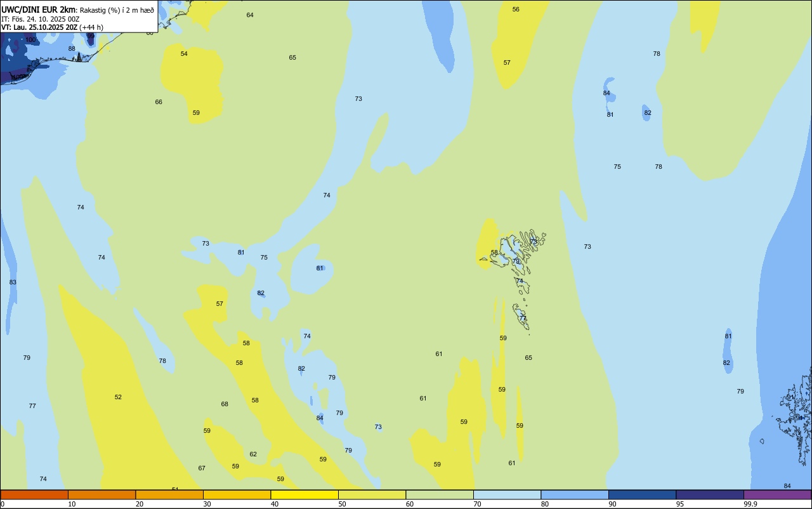Screen dimensions: 812x509
Task: Click the map value "88"
Action: click(x=72, y=48)
